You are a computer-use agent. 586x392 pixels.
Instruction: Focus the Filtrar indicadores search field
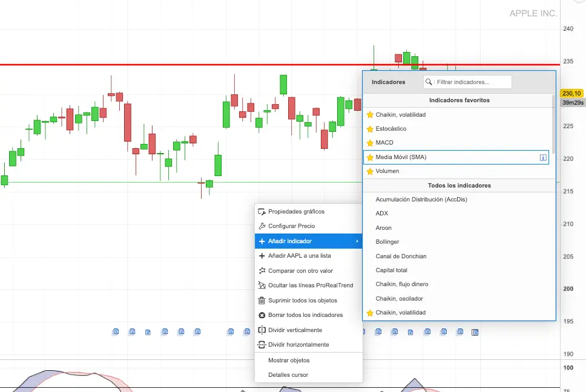click(x=472, y=82)
